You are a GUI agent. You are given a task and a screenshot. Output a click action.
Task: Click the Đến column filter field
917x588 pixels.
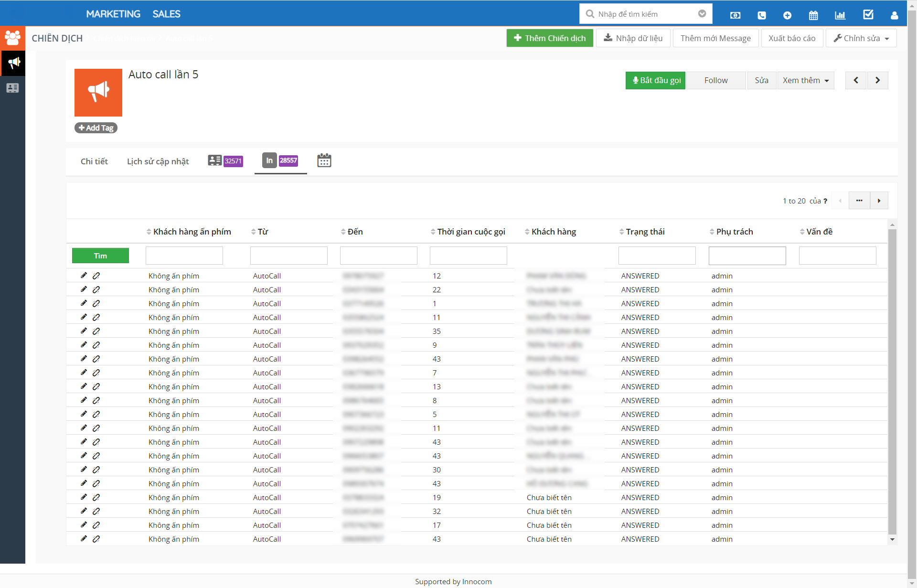(379, 256)
